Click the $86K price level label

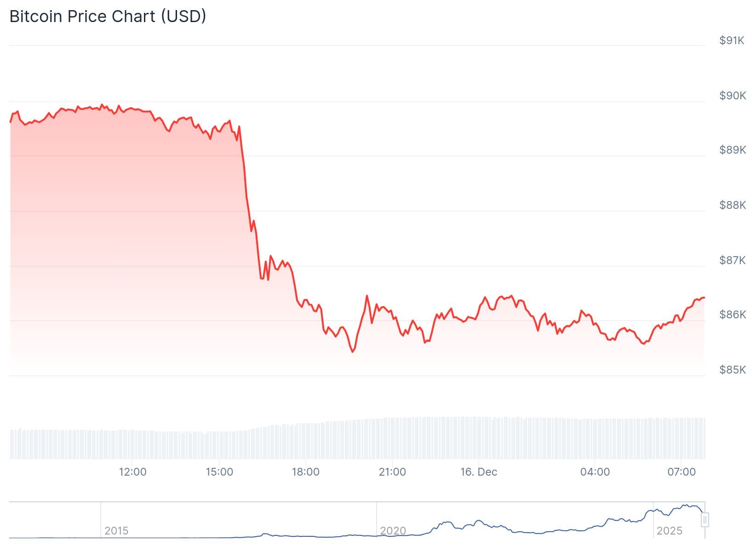click(733, 315)
